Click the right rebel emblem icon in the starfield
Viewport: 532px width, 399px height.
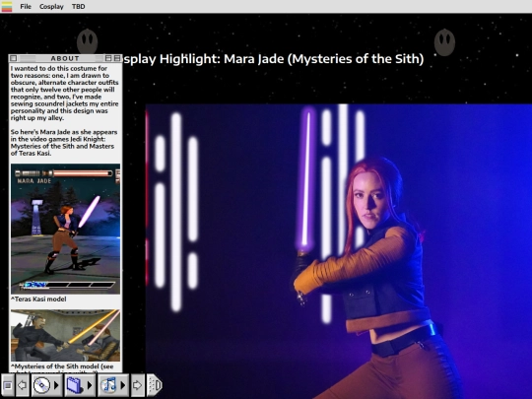444,42
